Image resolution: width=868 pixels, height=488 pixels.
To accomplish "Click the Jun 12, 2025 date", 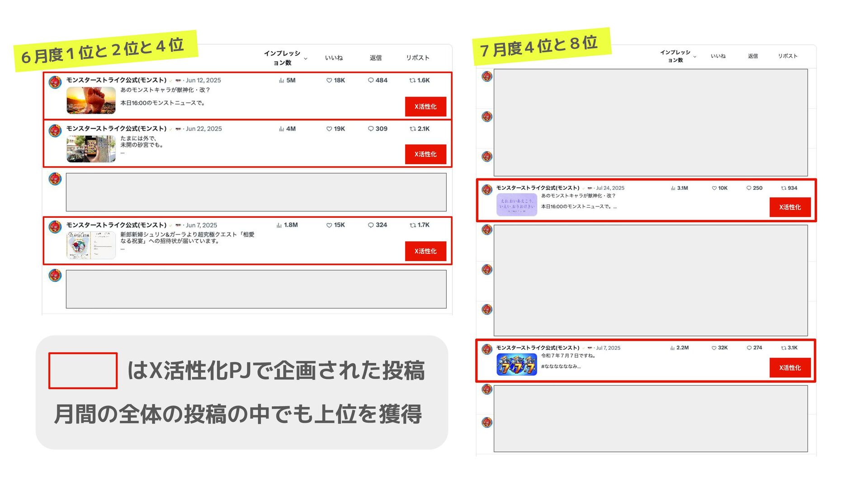I will click(x=203, y=80).
